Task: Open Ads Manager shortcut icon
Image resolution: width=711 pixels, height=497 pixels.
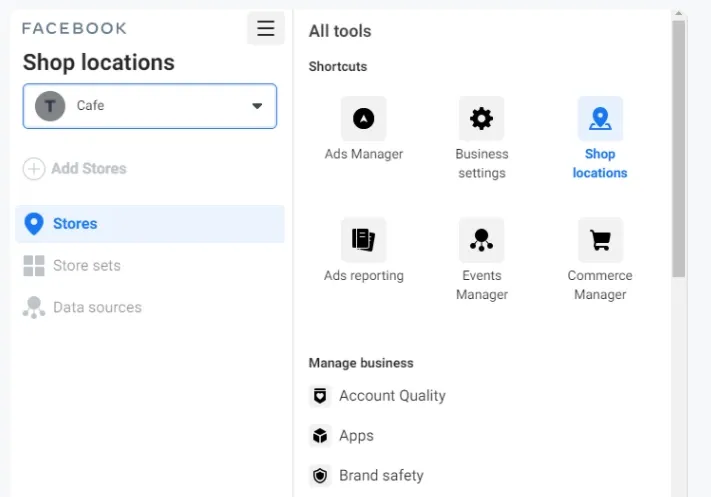Action: 364,119
